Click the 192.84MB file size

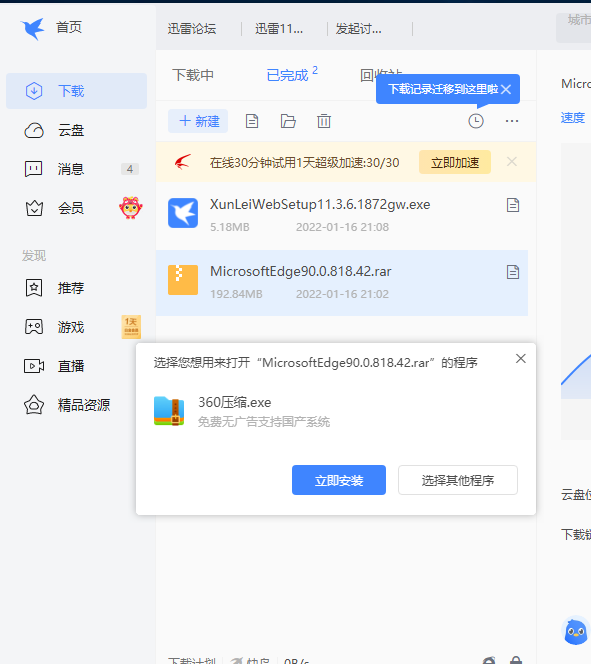coord(236,294)
